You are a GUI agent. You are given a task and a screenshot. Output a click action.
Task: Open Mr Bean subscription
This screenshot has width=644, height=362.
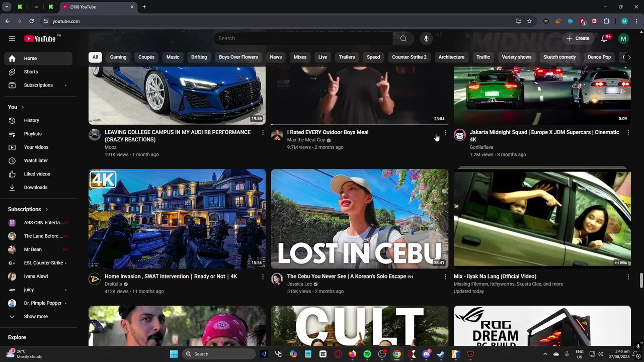point(38,249)
